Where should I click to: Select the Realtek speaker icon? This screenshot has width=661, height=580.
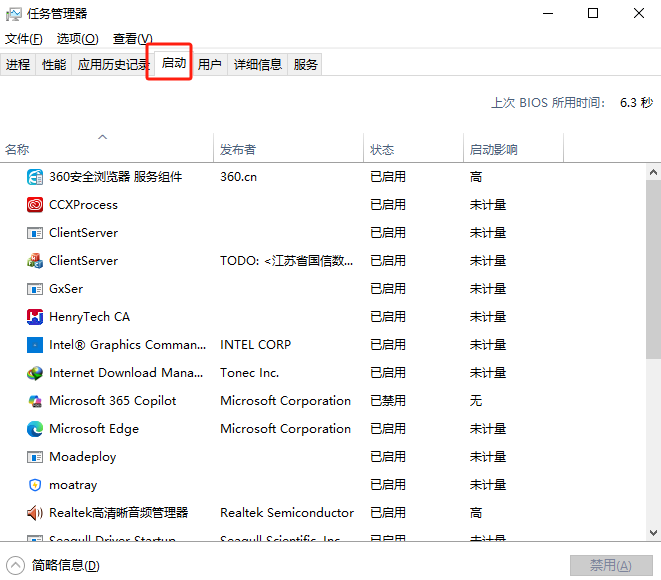[x=35, y=513]
